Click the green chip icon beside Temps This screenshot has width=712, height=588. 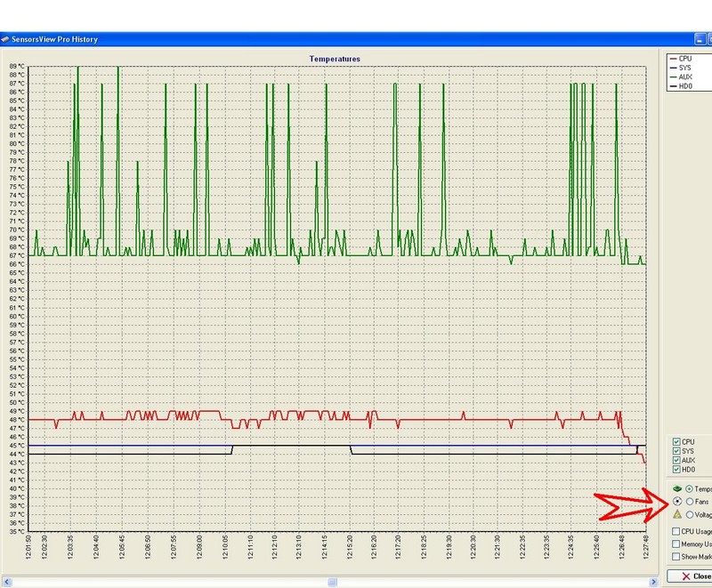point(677,489)
